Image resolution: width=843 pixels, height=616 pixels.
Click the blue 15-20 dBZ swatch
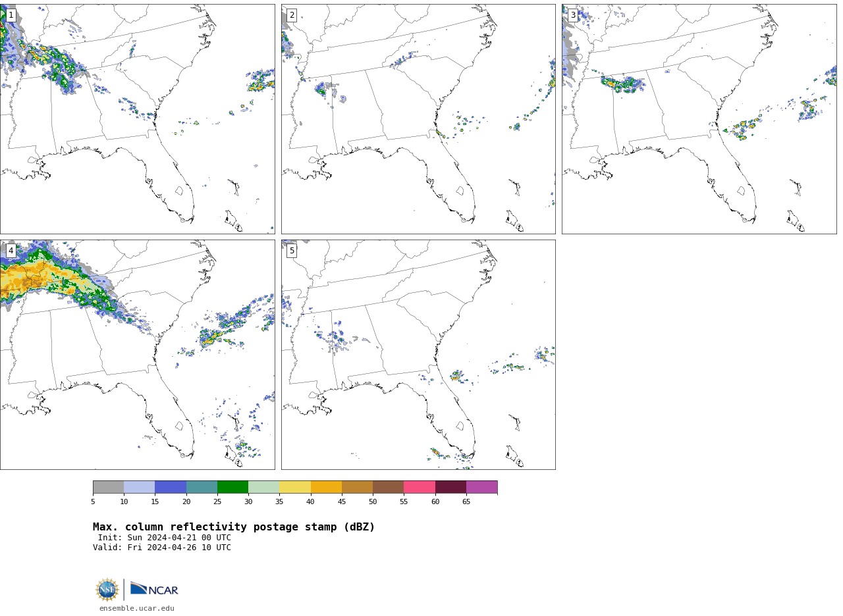[x=171, y=487]
